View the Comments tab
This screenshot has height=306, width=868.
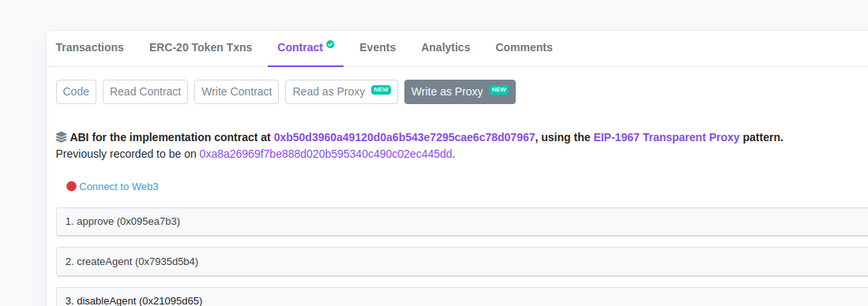tap(524, 47)
